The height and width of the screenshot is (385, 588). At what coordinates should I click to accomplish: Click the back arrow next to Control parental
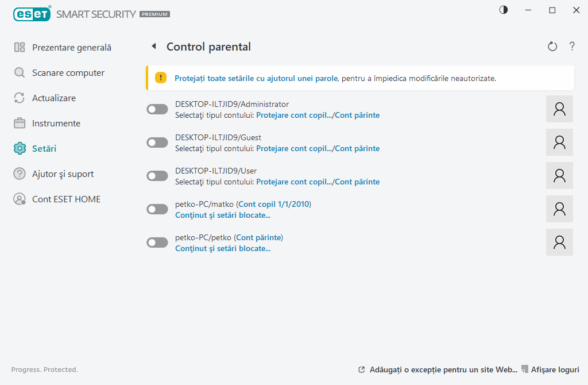coord(154,46)
